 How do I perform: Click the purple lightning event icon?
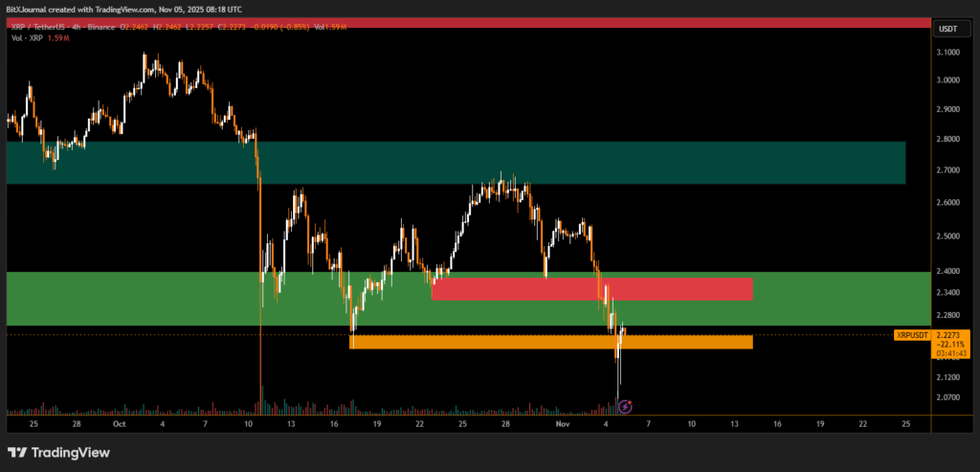pyautogui.click(x=625, y=406)
